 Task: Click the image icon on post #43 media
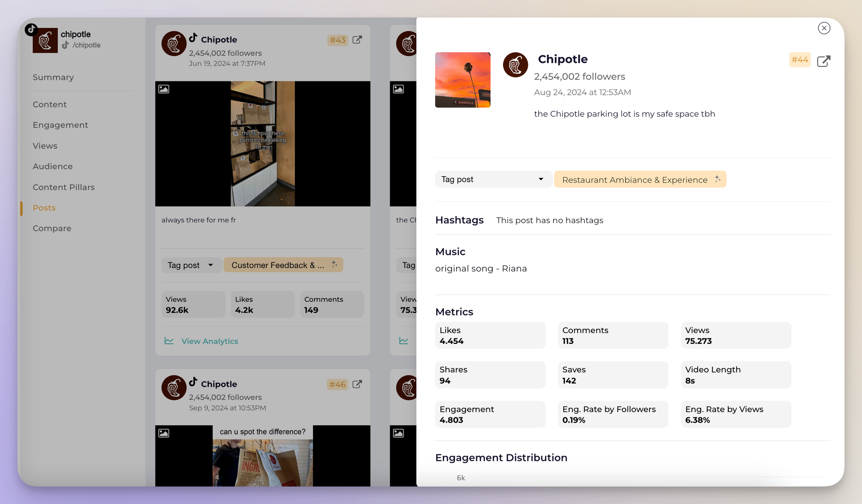tap(164, 89)
